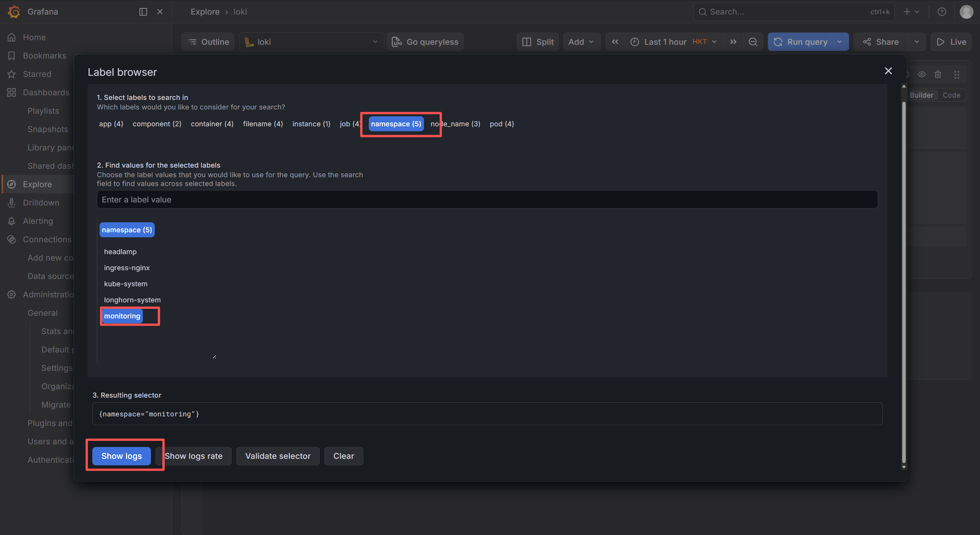Click the Explore breadcrumb link
This screenshot has height=535, width=980.
click(205, 12)
